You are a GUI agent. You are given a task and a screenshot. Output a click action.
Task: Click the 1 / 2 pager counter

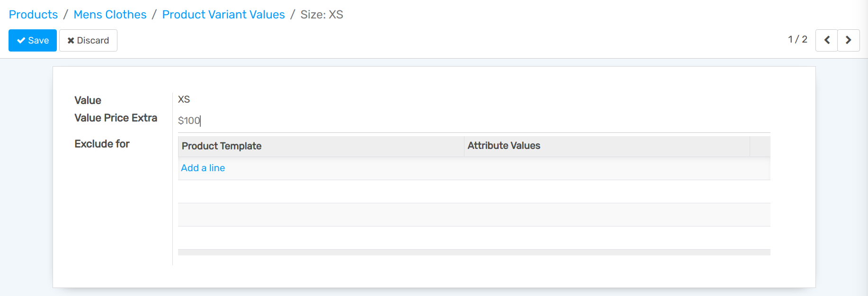coord(797,40)
